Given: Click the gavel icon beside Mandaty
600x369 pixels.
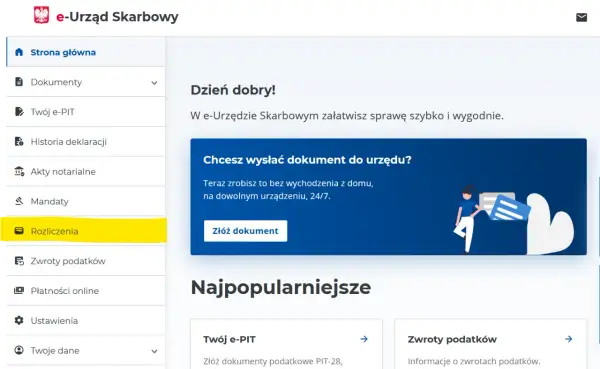Looking at the screenshot, I should [19, 201].
